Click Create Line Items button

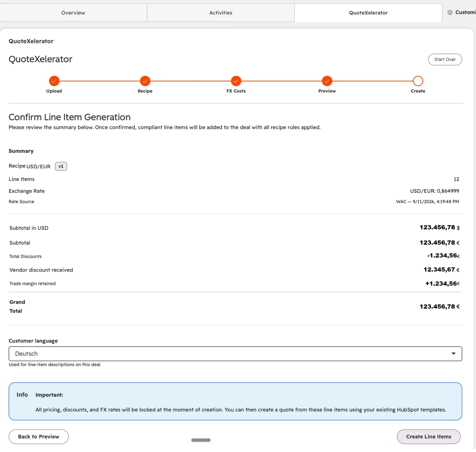429,437
